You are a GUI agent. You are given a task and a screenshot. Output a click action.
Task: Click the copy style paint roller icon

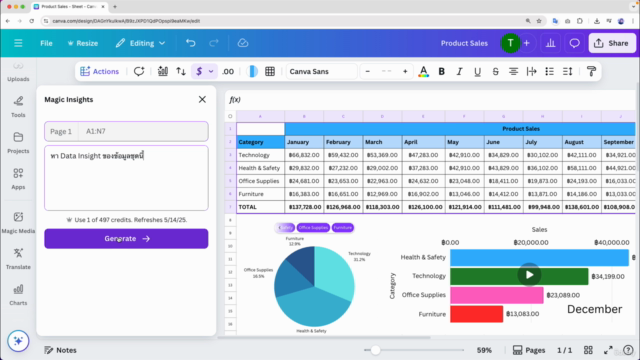tap(591, 71)
